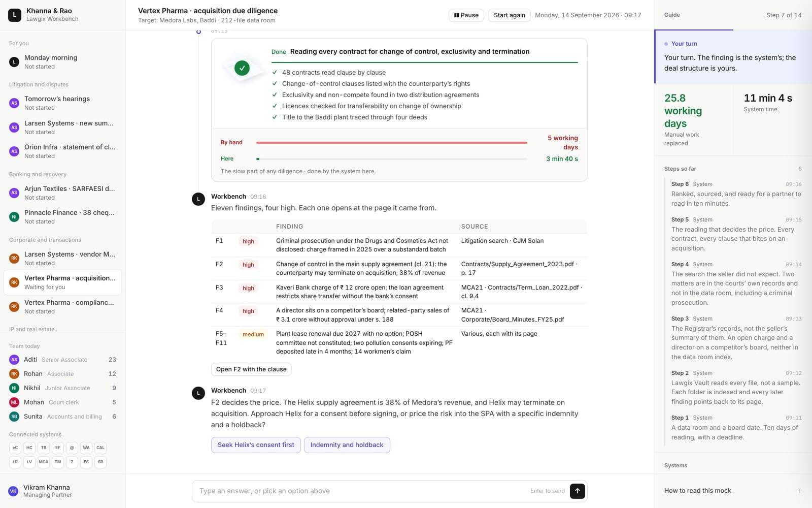Open the ES connected system chip
Image resolution: width=812 pixels, height=508 pixels.
[86, 462]
